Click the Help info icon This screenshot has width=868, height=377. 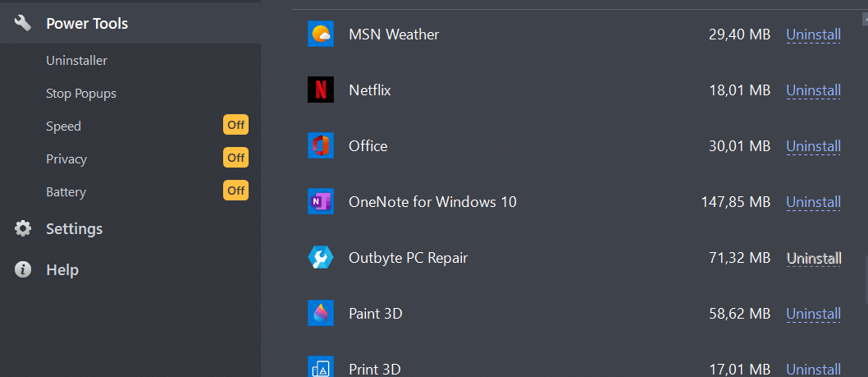click(23, 270)
